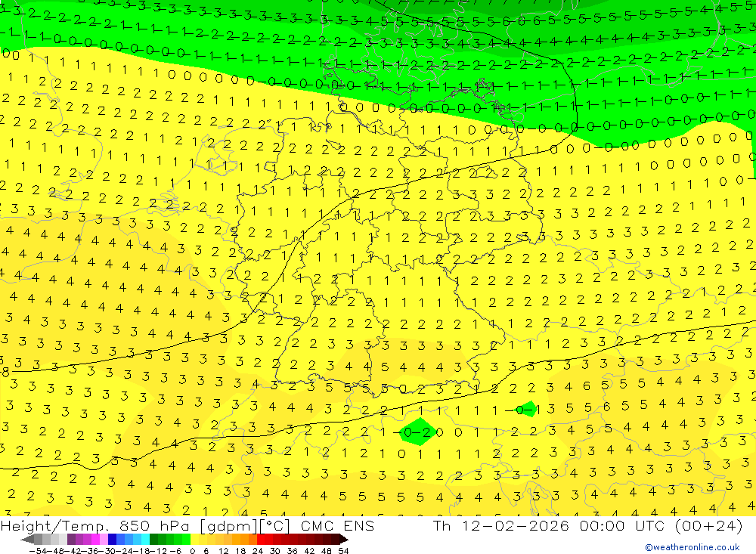Click the small green patch near '-0-1 3 5 5'

pos(528,410)
